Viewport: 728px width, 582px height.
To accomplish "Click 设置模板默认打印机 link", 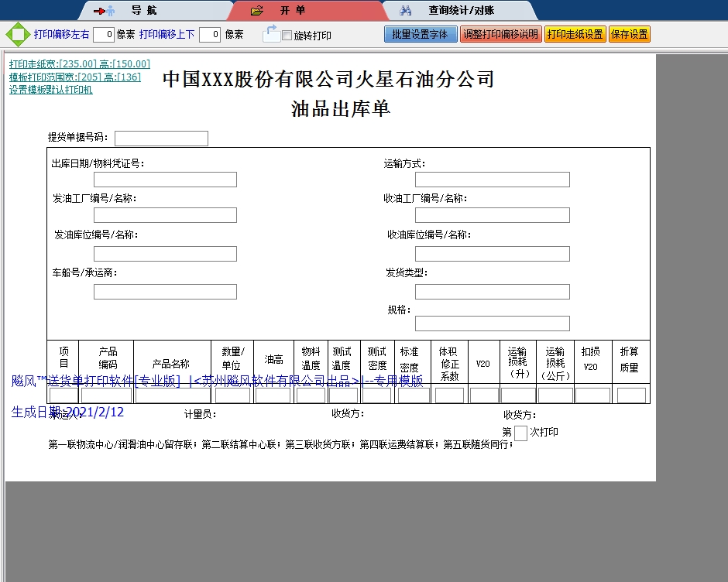I will pyautogui.click(x=51, y=90).
